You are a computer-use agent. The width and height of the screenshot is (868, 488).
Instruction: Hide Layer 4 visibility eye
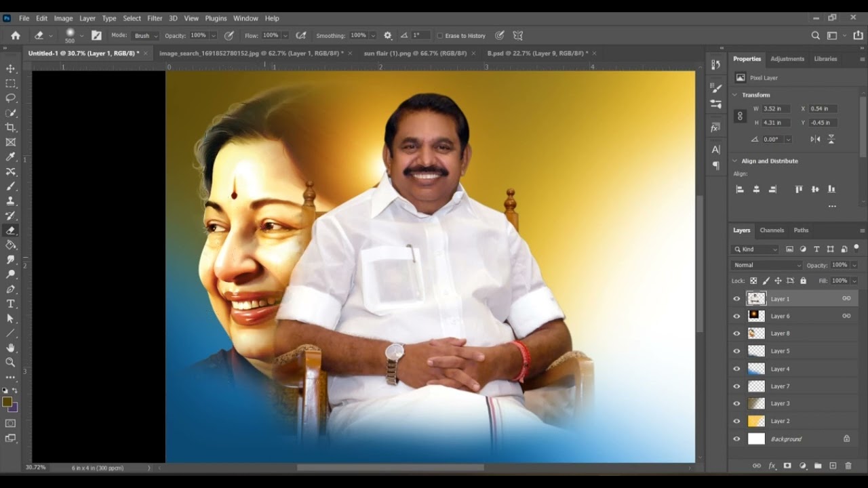[736, 369]
